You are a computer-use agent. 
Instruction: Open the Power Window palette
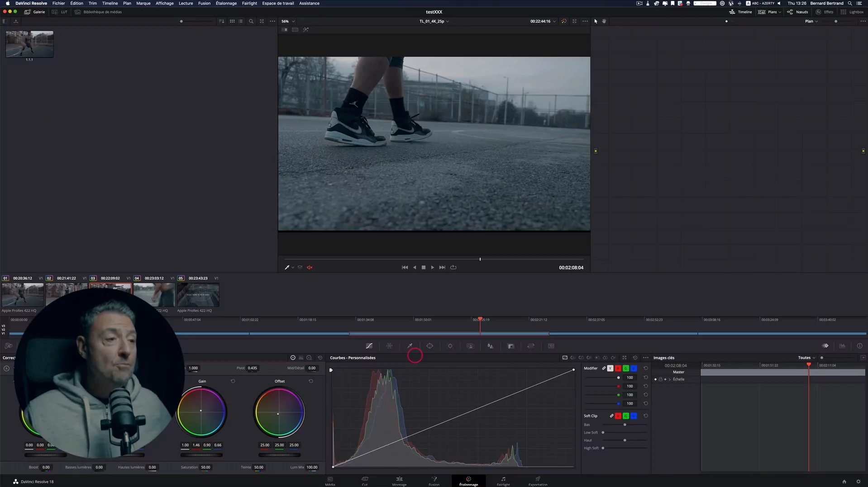point(430,346)
